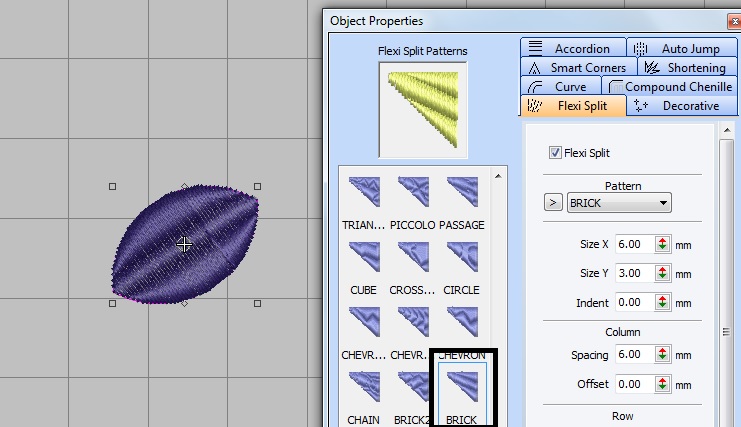
Task: Open the Pattern dropdown showing BRICK
Action: tap(619, 203)
